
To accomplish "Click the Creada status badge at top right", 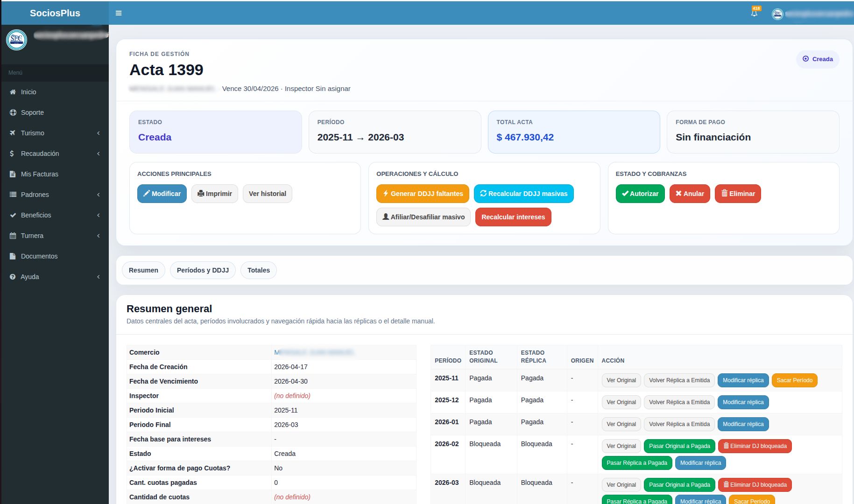I will pyautogui.click(x=818, y=59).
